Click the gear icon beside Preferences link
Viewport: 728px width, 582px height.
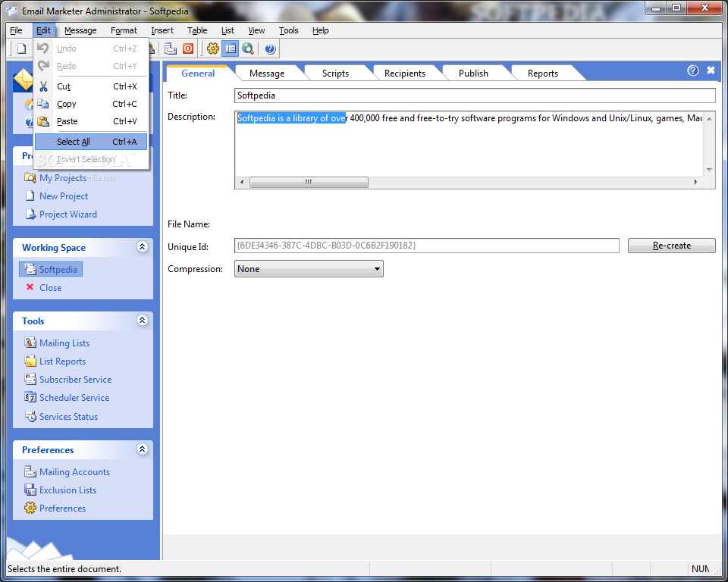(x=30, y=508)
